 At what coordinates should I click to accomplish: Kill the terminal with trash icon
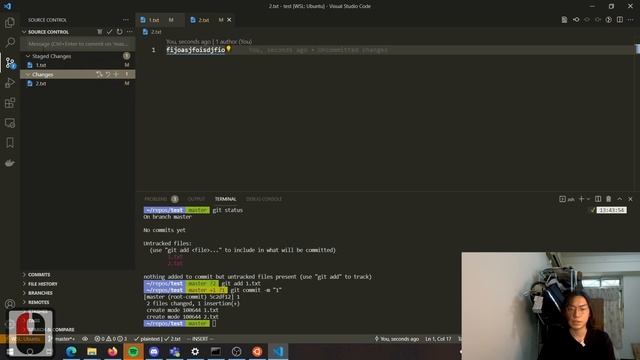[609, 199]
